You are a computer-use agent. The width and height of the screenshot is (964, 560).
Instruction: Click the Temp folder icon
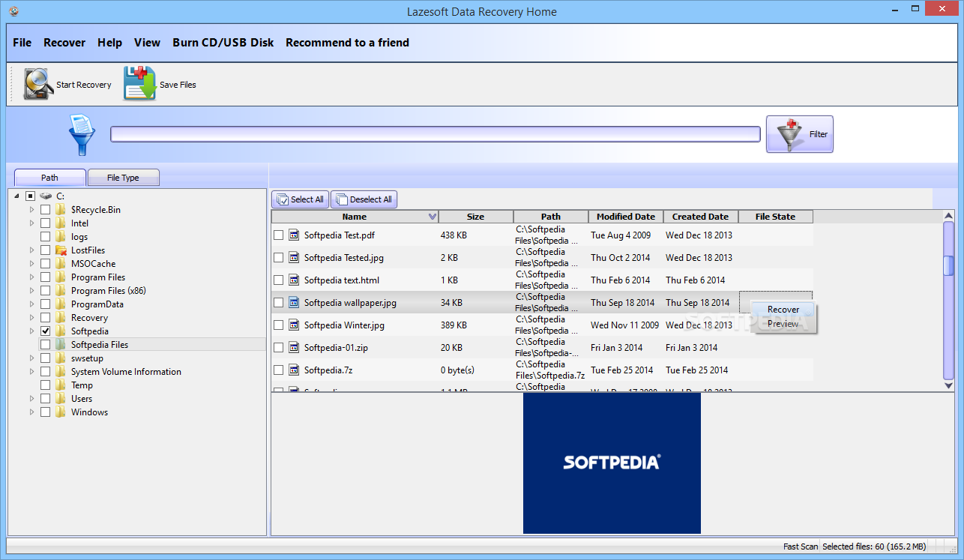(61, 385)
